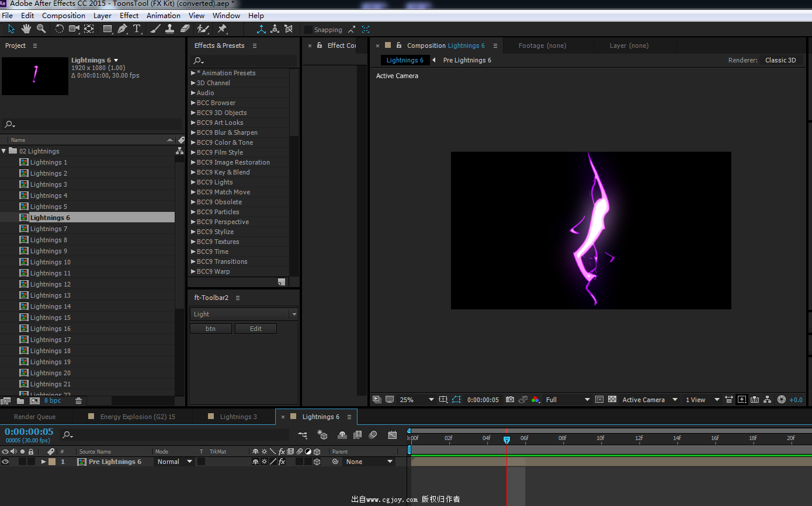Delete selected project item with trash icon
812x506 pixels.
(x=78, y=401)
